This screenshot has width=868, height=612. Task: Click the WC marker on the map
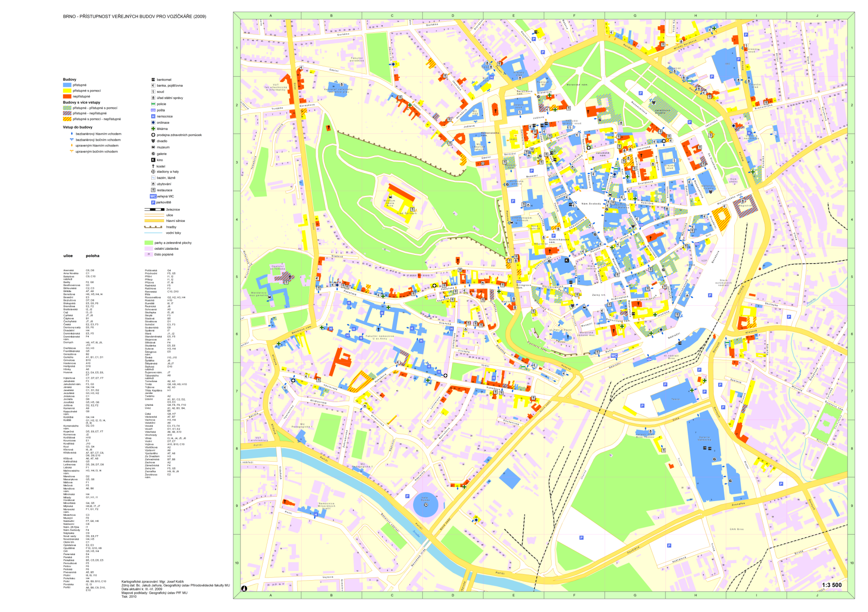pyautogui.click(x=614, y=356)
